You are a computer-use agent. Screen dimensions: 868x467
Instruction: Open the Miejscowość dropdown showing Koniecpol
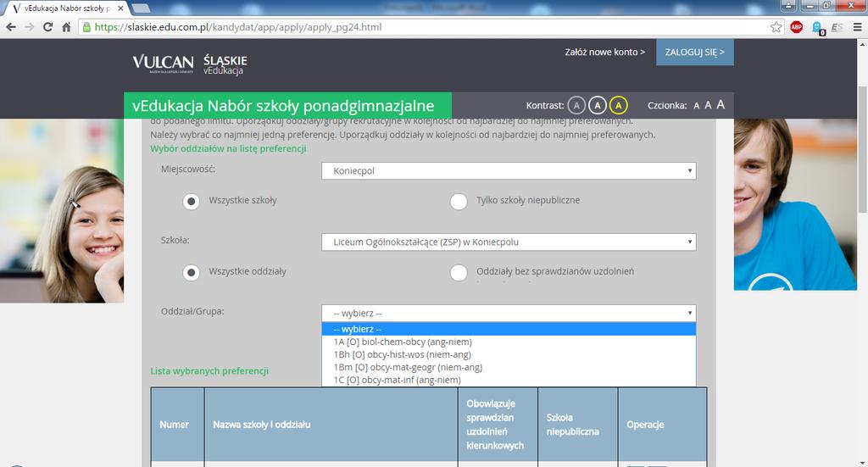509,171
